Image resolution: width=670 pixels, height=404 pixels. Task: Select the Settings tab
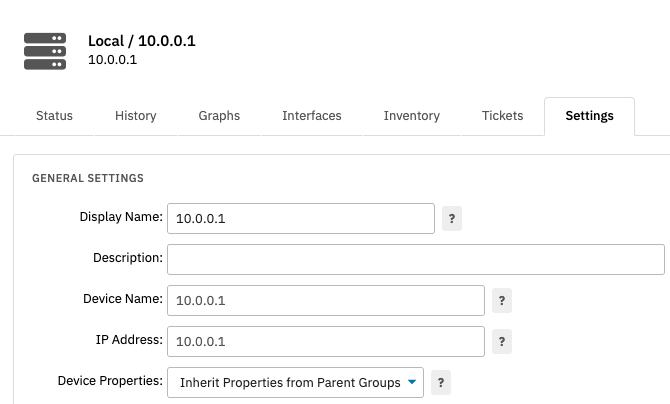click(589, 116)
